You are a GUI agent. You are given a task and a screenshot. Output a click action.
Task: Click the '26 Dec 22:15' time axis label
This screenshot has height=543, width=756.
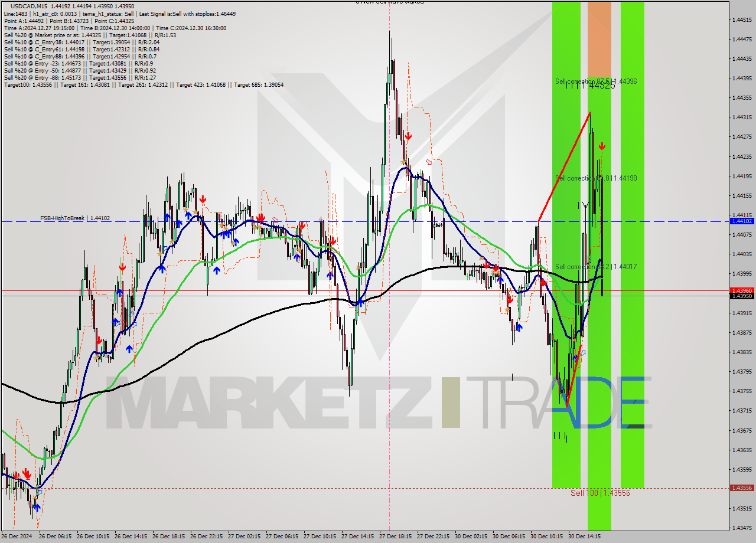click(206, 537)
